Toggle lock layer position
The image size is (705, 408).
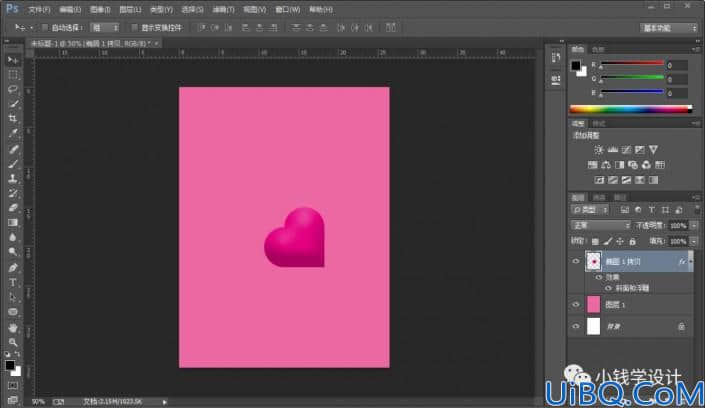[620, 242]
